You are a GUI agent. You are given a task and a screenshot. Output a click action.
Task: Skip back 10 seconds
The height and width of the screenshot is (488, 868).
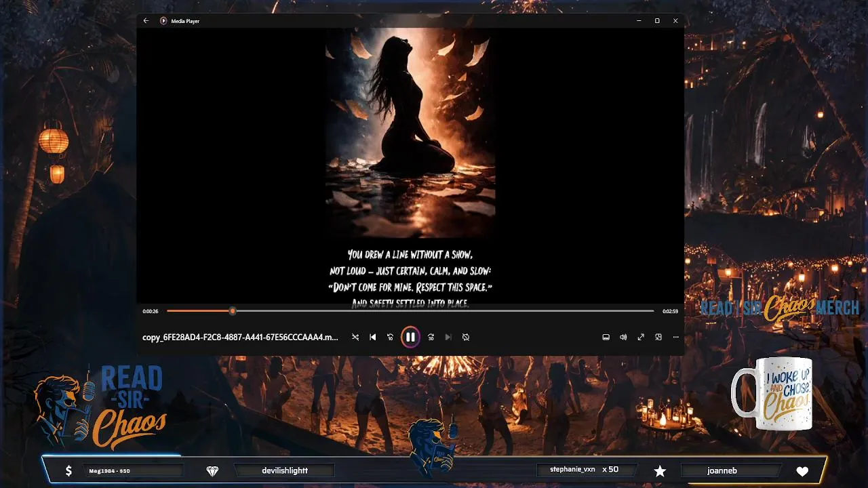click(390, 337)
